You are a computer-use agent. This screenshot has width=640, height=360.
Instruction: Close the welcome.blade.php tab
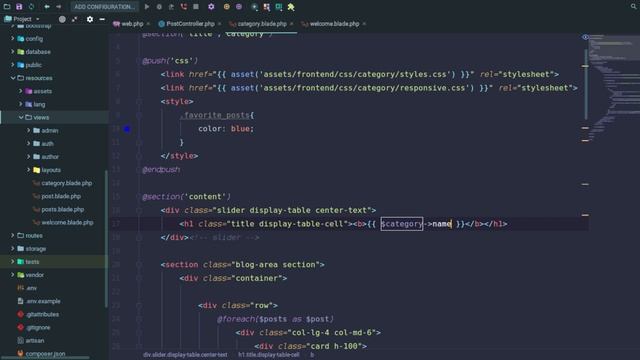pyautogui.click(x=364, y=24)
